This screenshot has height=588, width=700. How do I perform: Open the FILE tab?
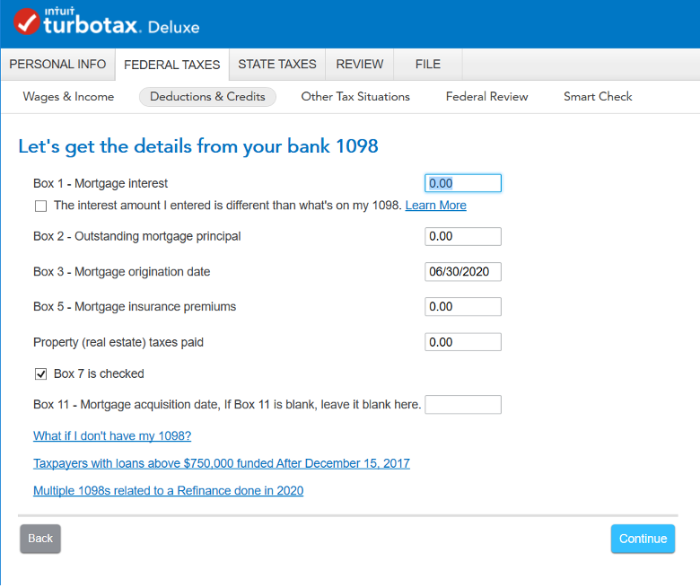428,65
